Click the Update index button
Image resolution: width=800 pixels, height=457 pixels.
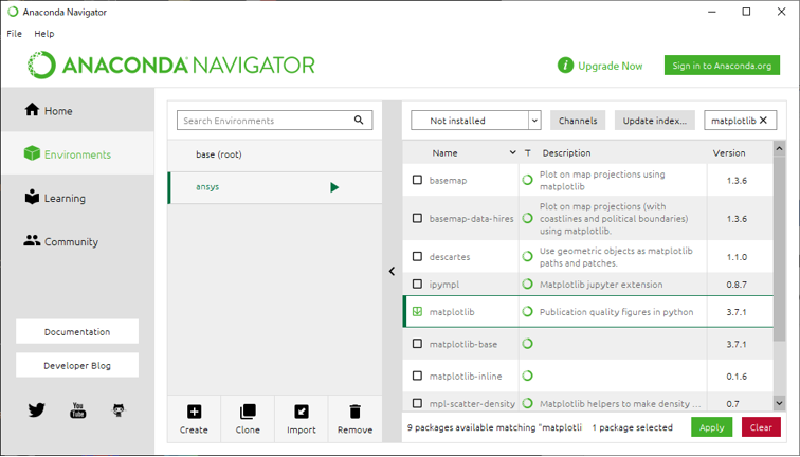tap(654, 121)
